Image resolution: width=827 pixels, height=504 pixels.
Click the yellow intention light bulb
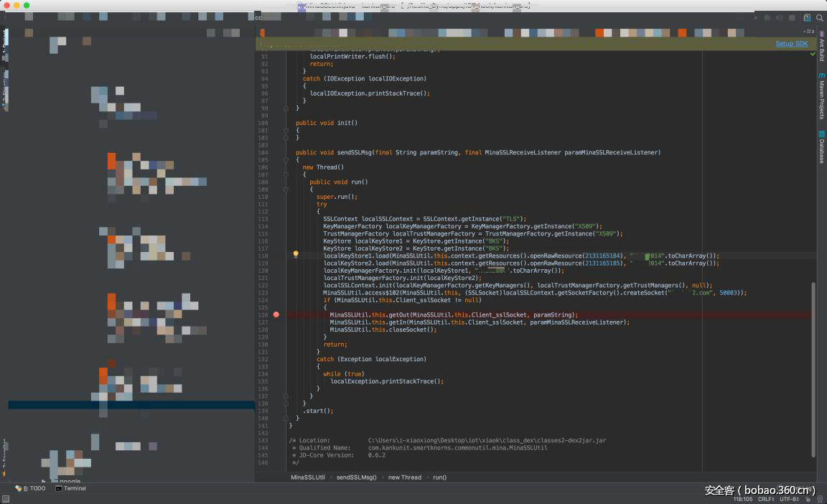coord(295,254)
